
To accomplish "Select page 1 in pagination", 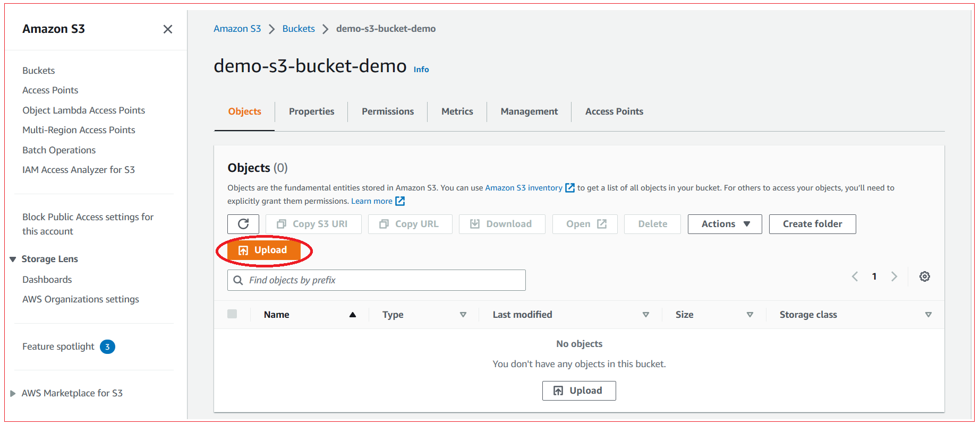I will pyautogui.click(x=874, y=276).
